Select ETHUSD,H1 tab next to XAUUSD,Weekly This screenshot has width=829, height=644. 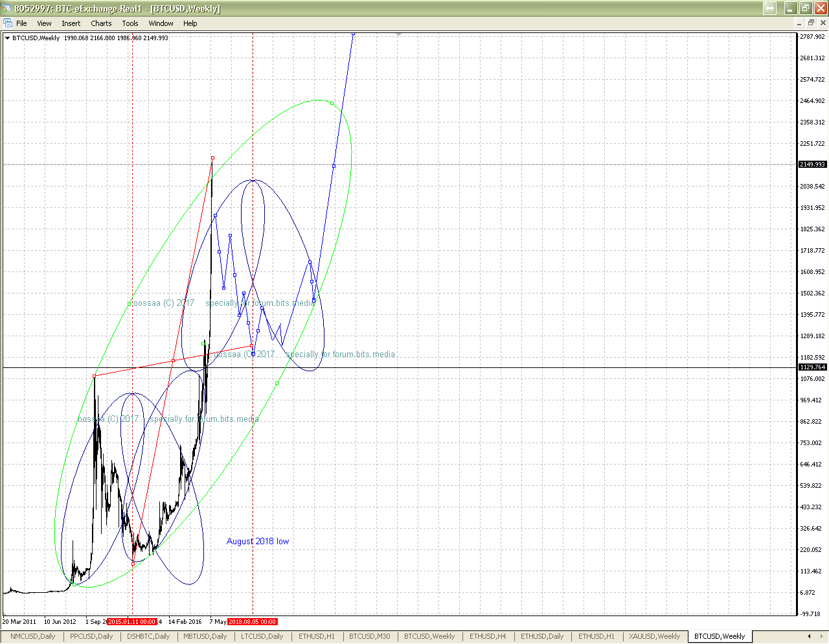[x=596, y=636]
